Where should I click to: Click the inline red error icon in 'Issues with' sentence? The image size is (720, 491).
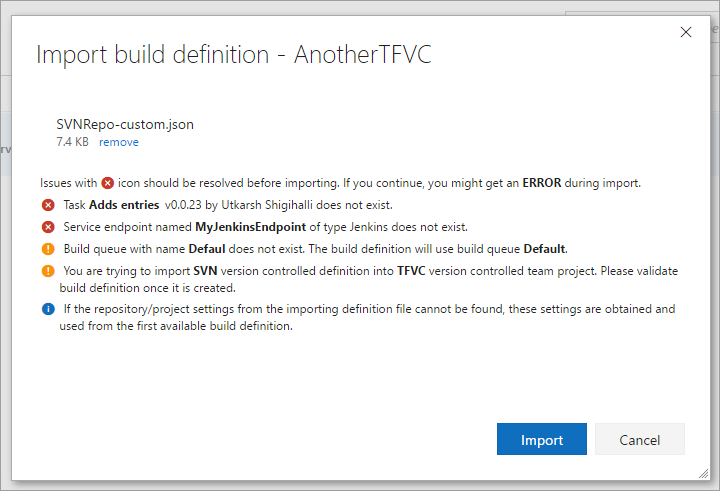108,183
